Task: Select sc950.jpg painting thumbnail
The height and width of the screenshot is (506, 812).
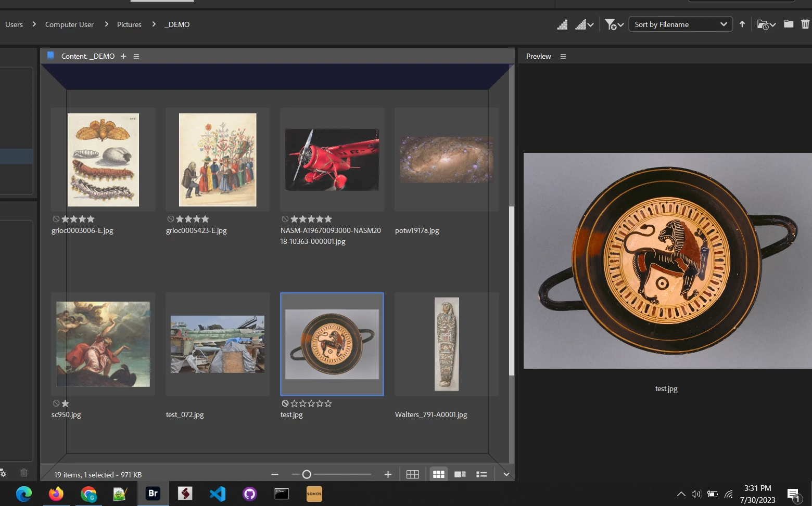Action: pos(103,344)
